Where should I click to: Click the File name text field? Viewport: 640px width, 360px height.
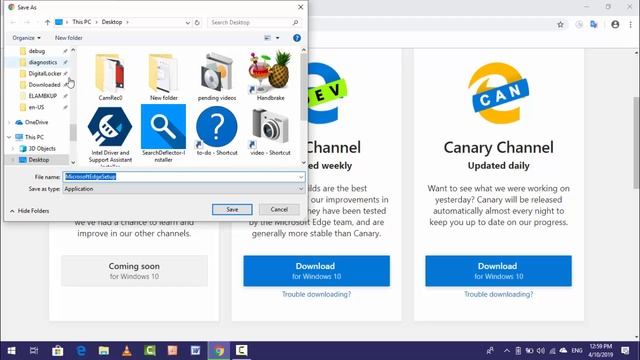(181, 177)
